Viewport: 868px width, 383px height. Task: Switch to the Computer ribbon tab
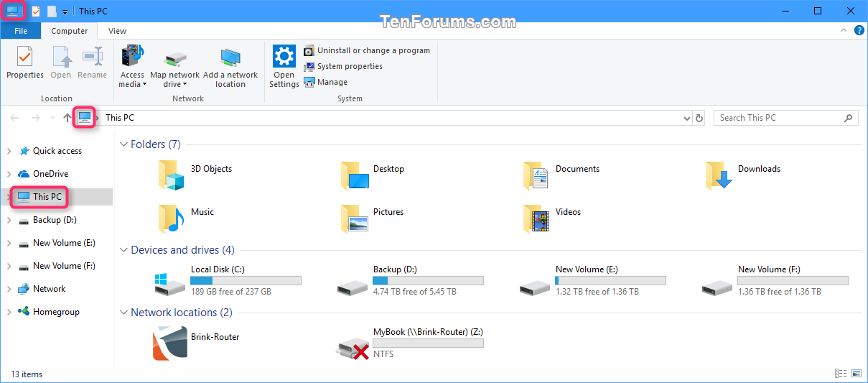[x=70, y=31]
